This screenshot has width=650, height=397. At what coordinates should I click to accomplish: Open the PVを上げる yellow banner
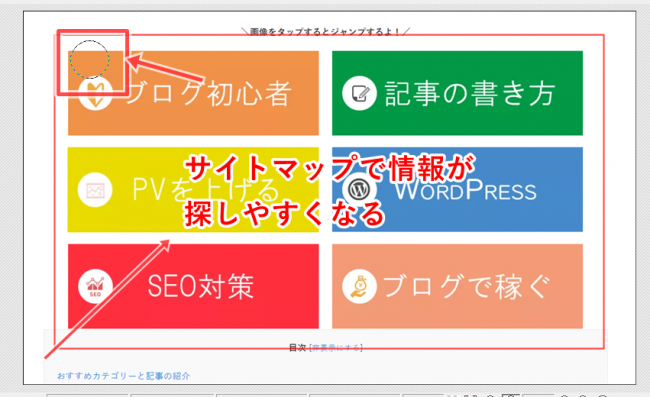[193, 189]
